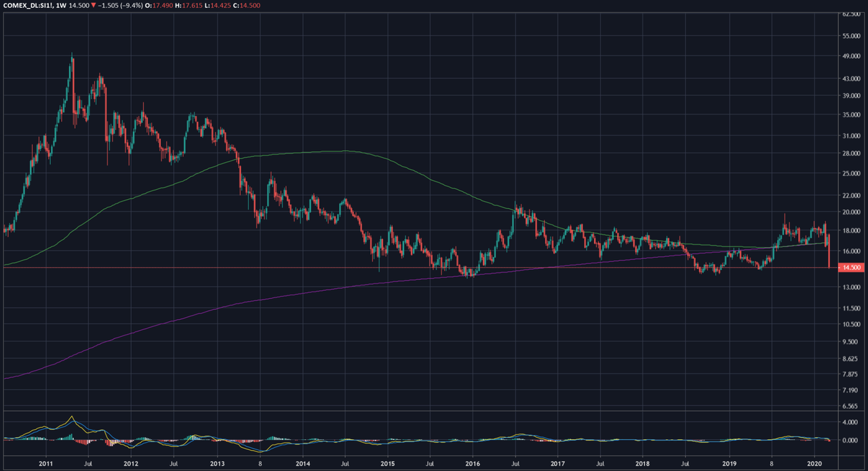The image size is (868, 471).
Task: Click the 28.000 price axis label
Action: (x=850, y=155)
